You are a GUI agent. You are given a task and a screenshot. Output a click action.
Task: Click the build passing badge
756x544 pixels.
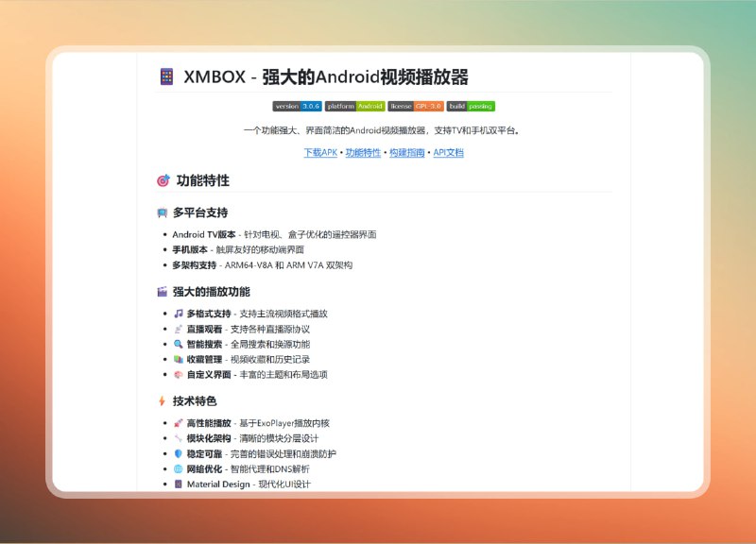472,107
